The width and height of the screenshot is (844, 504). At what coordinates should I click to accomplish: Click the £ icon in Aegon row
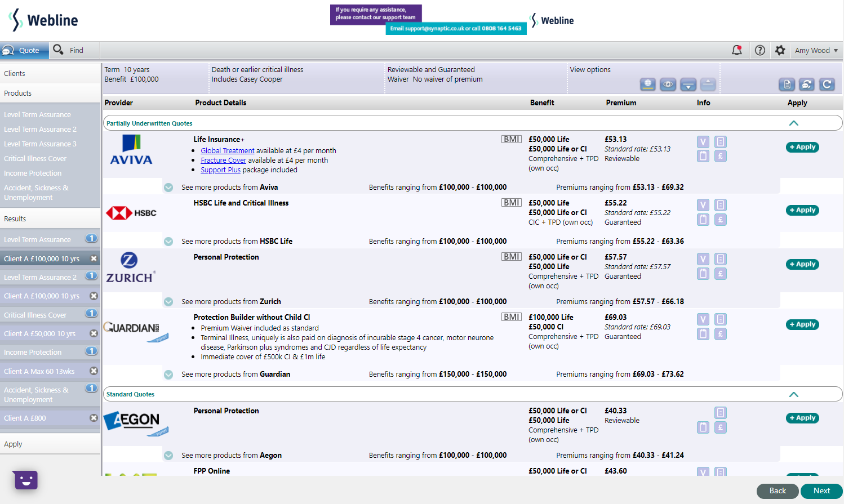pyautogui.click(x=720, y=427)
